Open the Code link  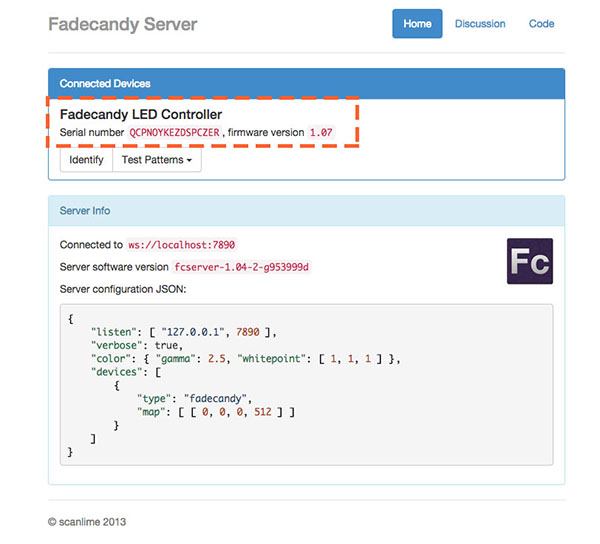[541, 24]
